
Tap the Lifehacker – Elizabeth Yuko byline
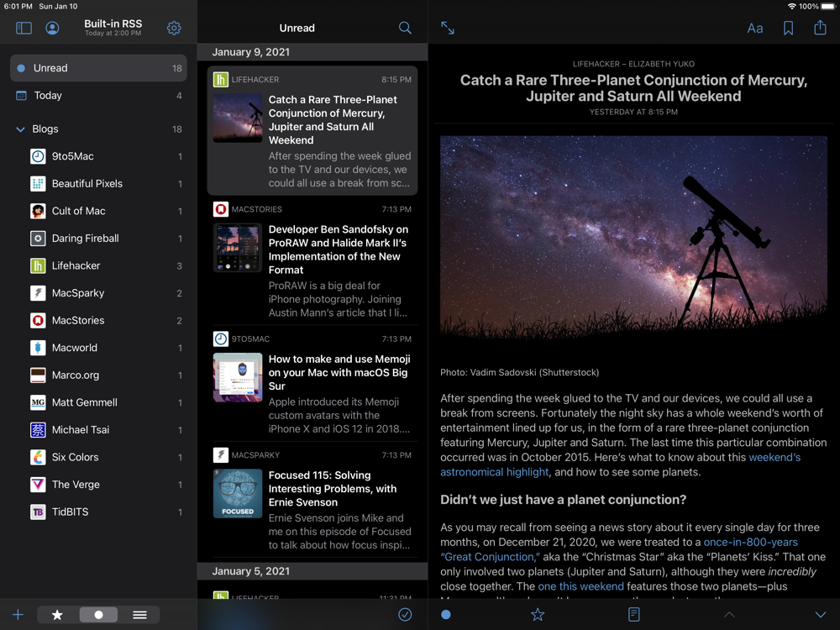633,64
